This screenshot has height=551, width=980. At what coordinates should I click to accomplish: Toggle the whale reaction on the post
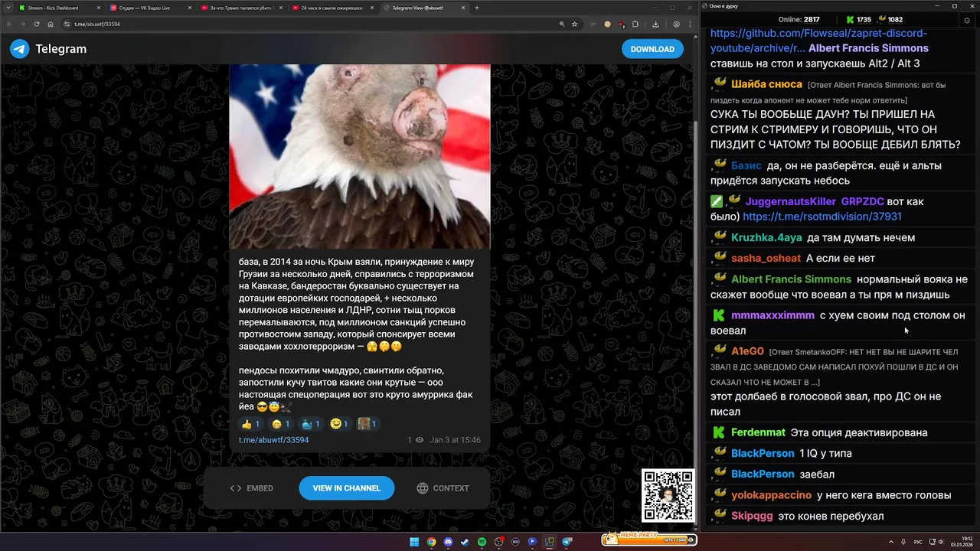(x=311, y=424)
